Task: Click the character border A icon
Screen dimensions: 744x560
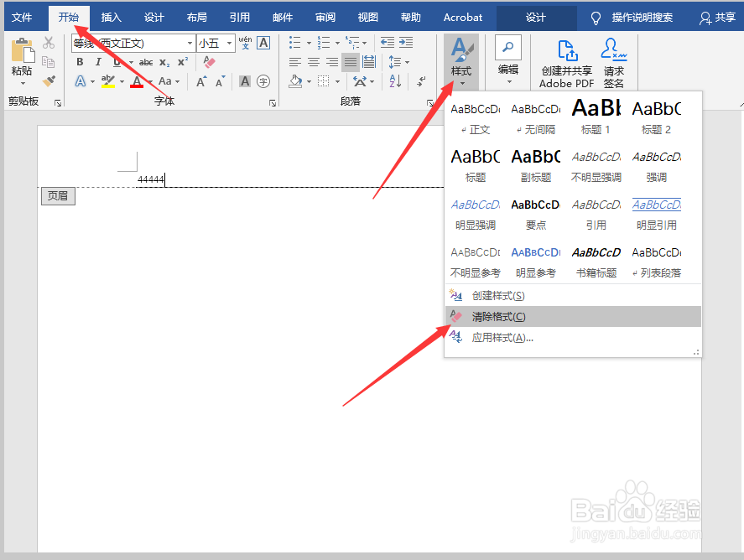Action: click(263, 43)
